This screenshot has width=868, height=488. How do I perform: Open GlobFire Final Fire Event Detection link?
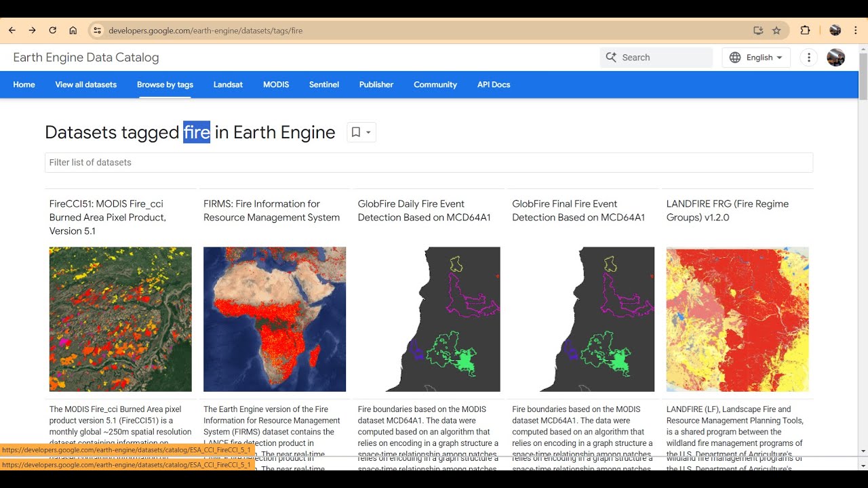tap(578, 211)
